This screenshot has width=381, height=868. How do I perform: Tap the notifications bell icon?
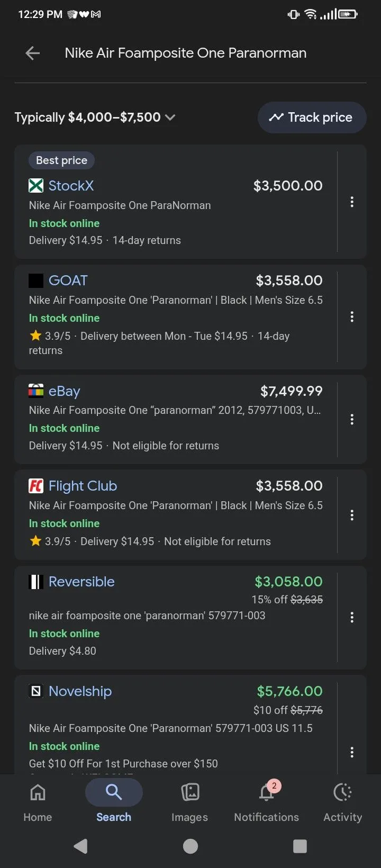[x=267, y=792]
